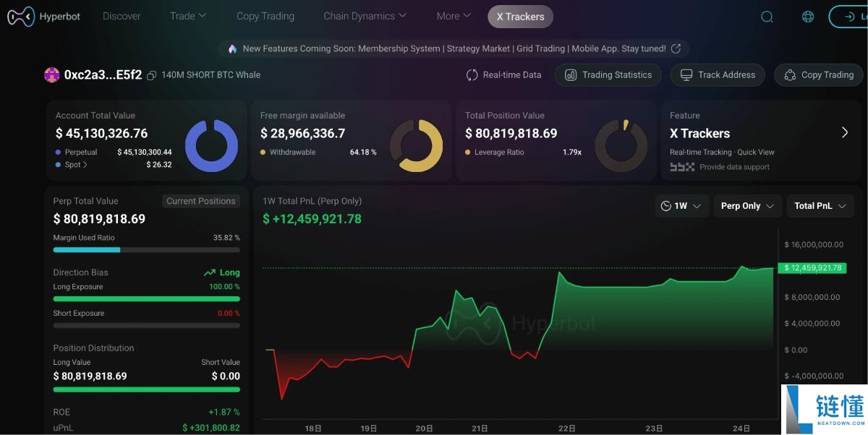Click the $ 28,966,336.7 free margin

302,134
